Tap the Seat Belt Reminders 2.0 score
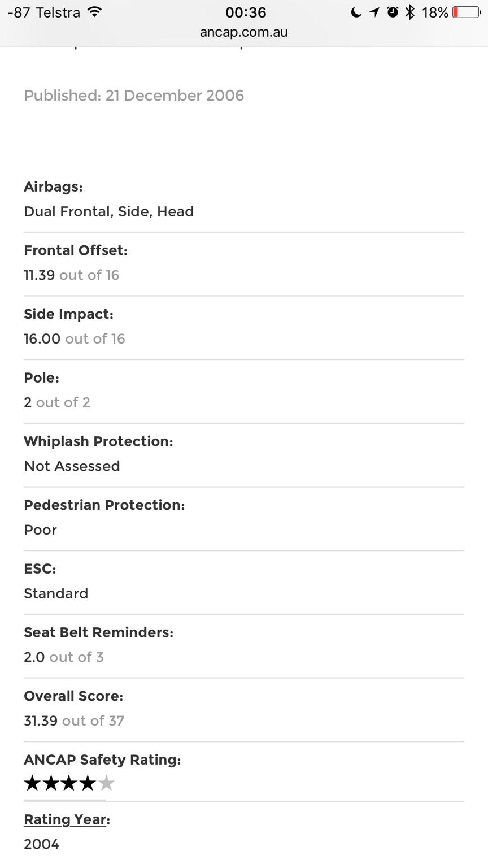Image resolution: width=488 pixels, height=868 pixels. (x=34, y=657)
